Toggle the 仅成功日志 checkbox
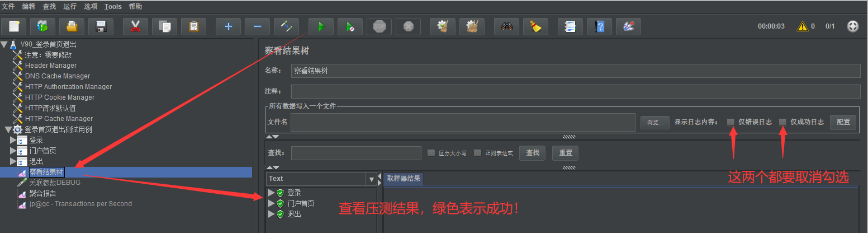This screenshot has height=233, width=868. [x=782, y=122]
